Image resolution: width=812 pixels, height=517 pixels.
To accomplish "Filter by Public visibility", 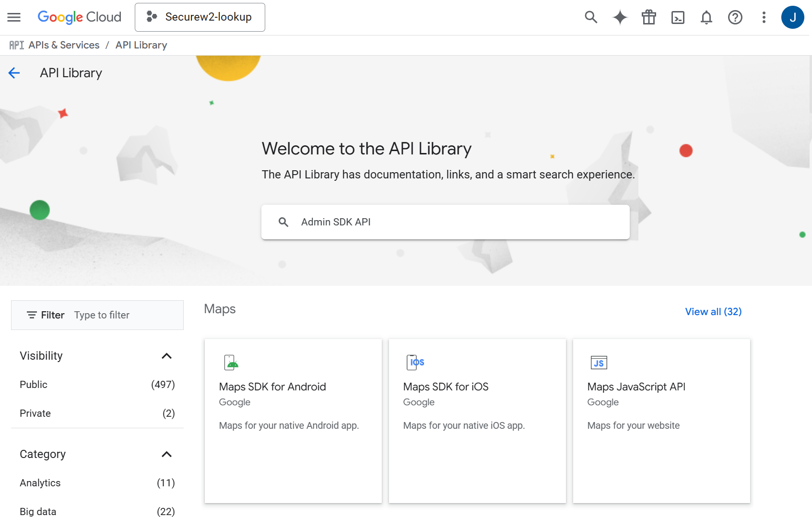I will point(34,385).
